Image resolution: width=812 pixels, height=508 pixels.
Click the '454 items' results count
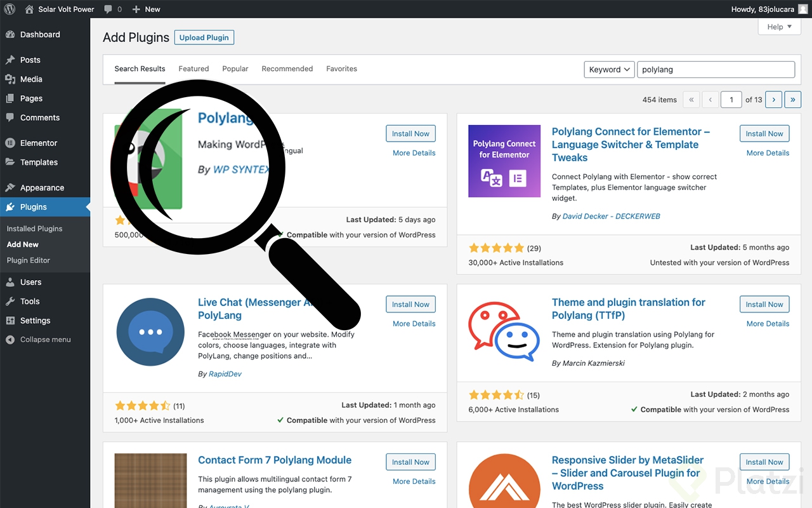[659, 100]
